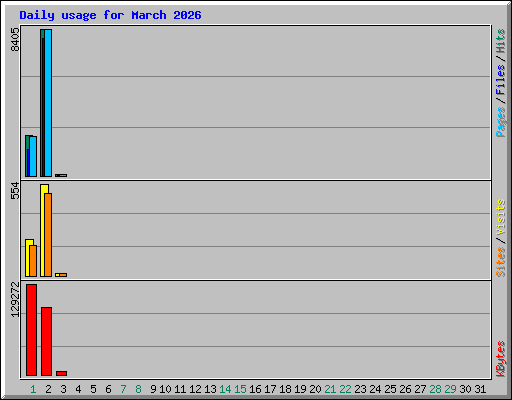Click day 18 on the x-axis
This screenshot has height=400, width=512.
point(285,389)
